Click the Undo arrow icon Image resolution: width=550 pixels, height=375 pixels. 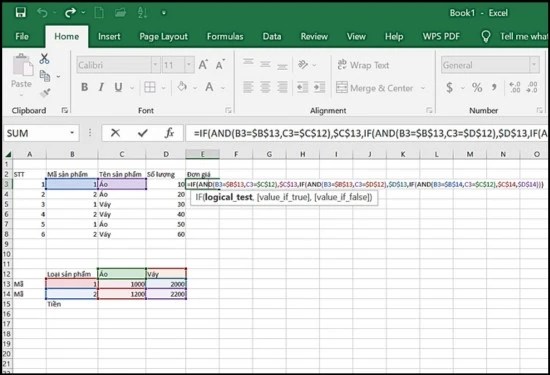tap(42, 13)
